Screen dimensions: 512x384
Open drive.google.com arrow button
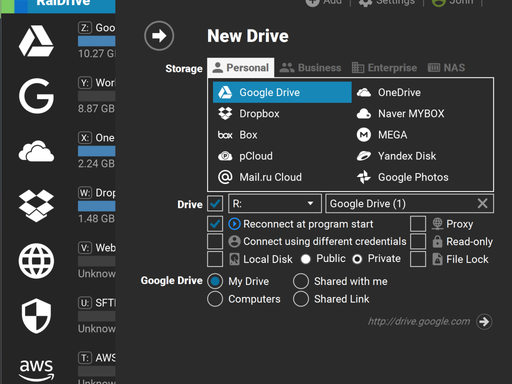(x=484, y=322)
